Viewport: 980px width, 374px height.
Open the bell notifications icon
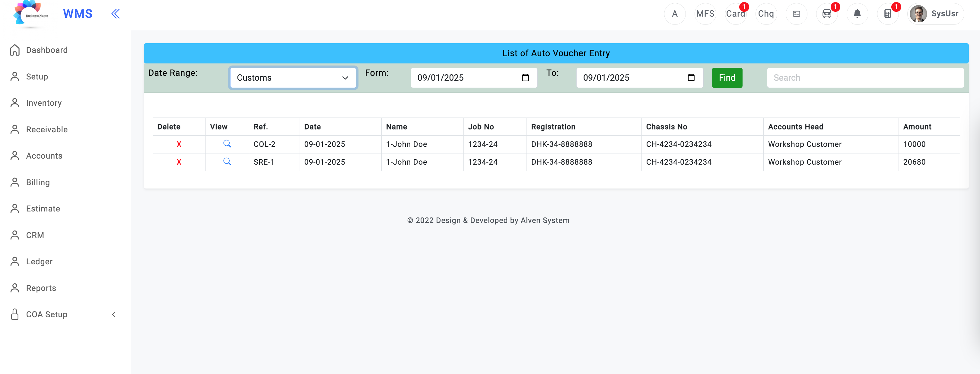click(857, 14)
